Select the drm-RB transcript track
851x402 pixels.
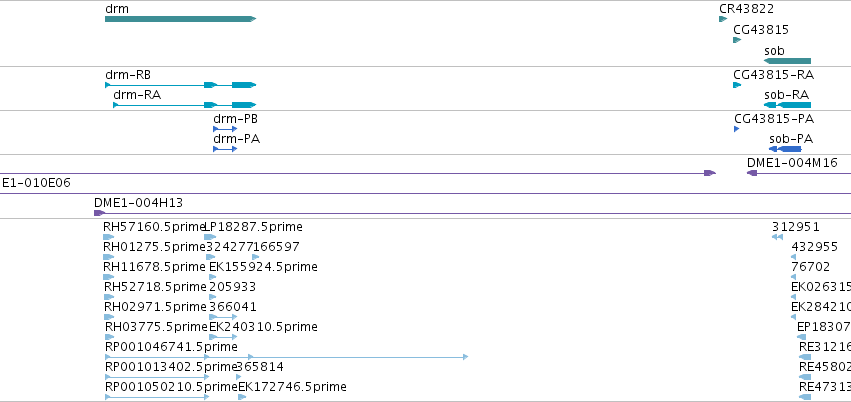pyautogui.click(x=180, y=85)
